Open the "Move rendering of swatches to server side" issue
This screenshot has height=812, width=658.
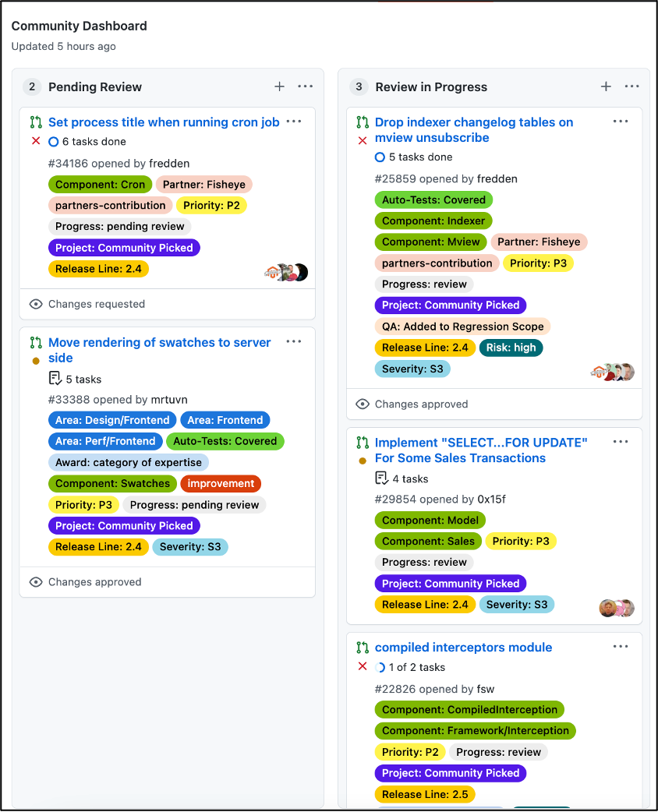pyautogui.click(x=159, y=350)
